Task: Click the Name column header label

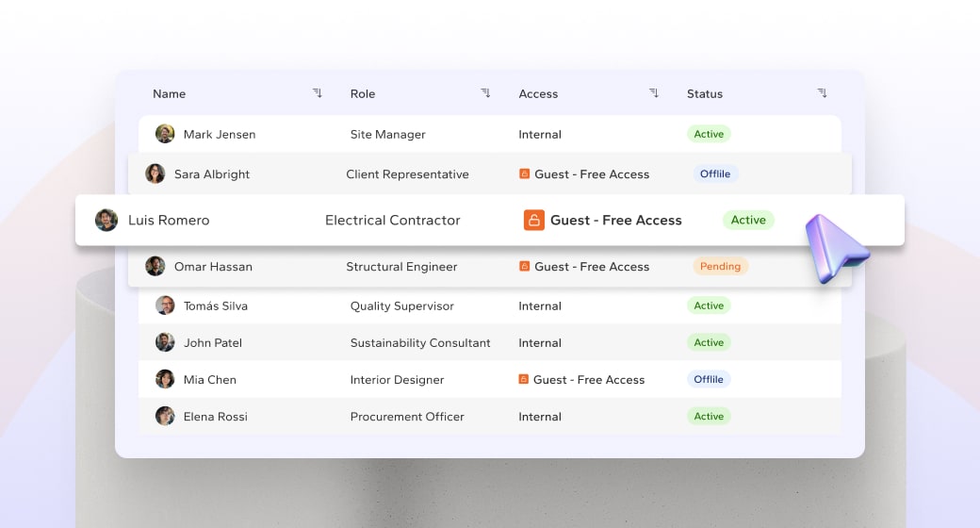Action: tap(170, 94)
